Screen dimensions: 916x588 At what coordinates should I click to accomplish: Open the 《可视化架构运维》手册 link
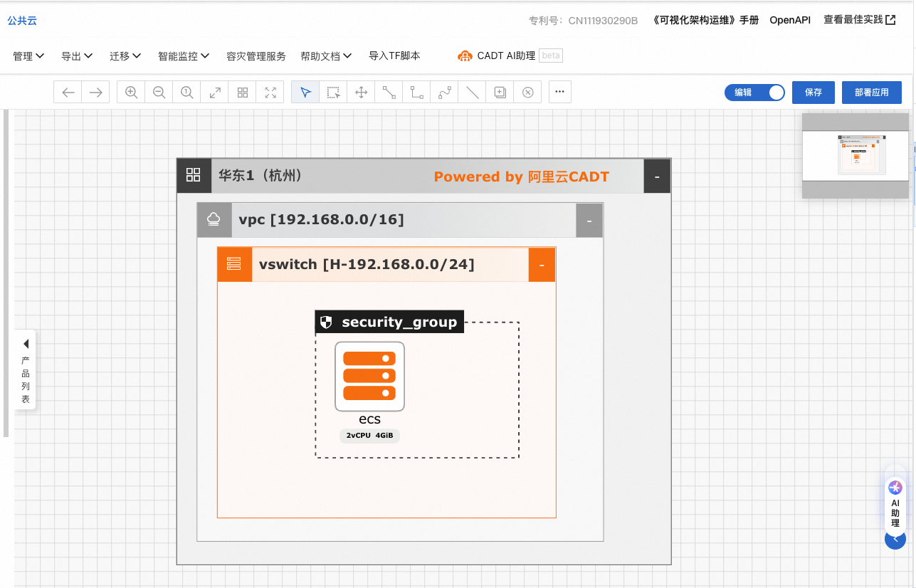click(x=705, y=20)
